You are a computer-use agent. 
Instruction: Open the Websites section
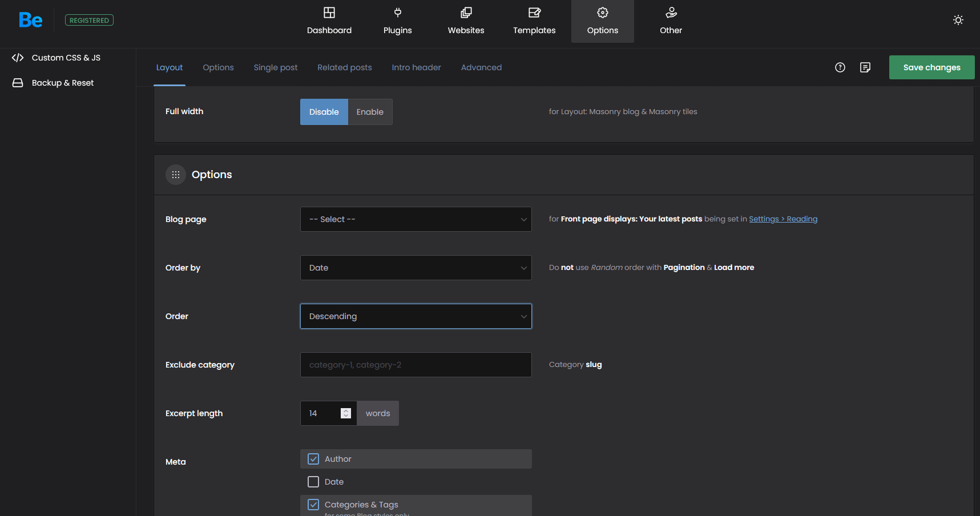coord(466,21)
